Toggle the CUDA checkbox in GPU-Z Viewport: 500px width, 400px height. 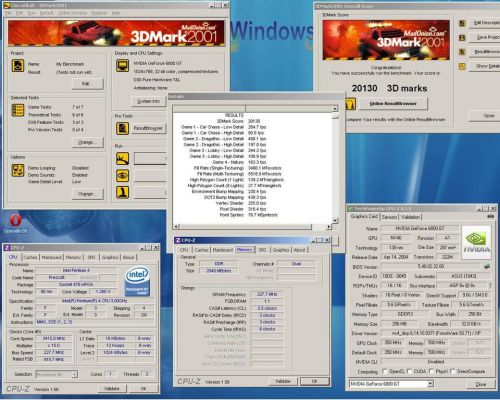pyautogui.click(x=409, y=371)
